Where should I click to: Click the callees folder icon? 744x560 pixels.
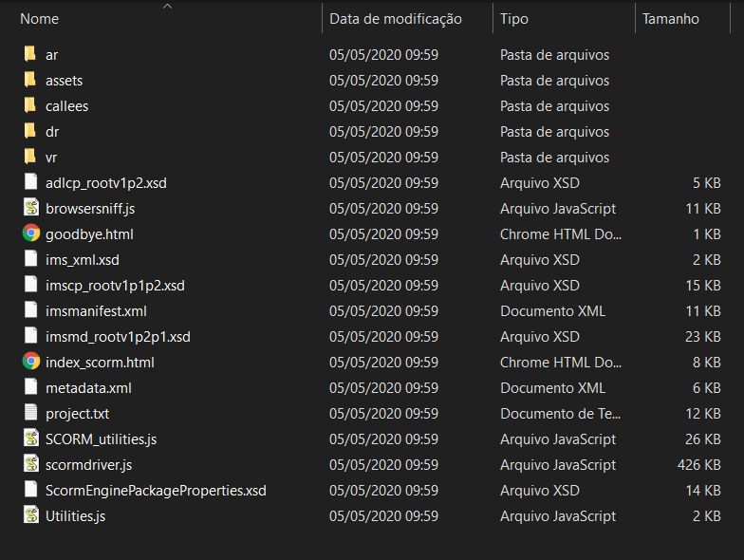coord(31,105)
